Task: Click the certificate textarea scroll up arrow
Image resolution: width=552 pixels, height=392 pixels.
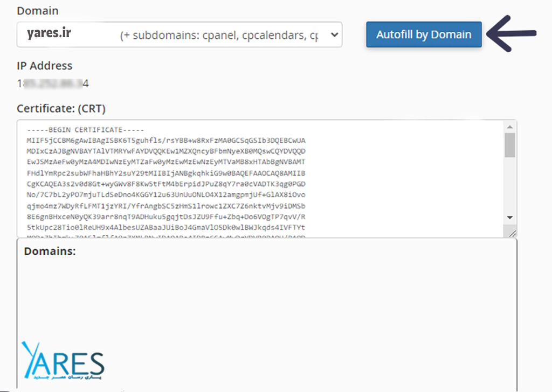Action: pos(510,127)
